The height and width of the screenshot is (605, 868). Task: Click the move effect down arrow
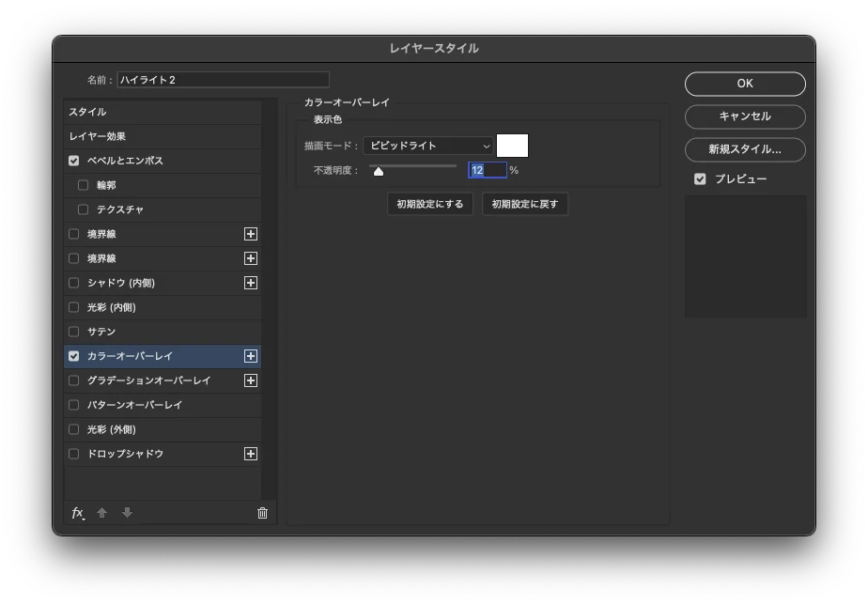pos(128,513)
